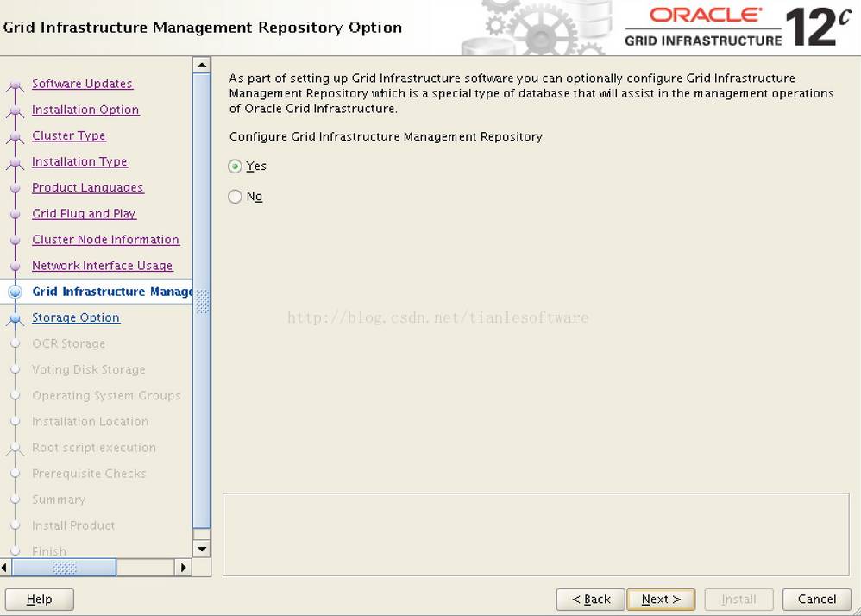861x616 pixels.
Task: Click the sidebar horizontal scroll left arrow
Action: (4, 567)
